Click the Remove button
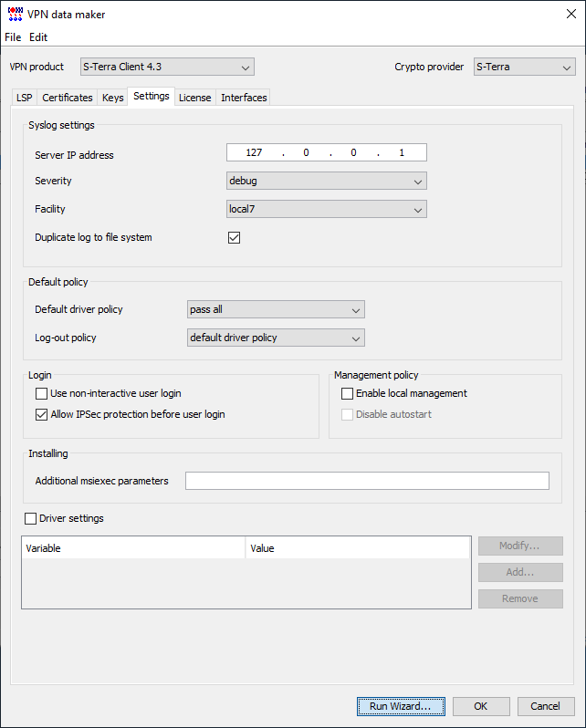Viewport: 586px width, 728px height. tap(520, 599)
